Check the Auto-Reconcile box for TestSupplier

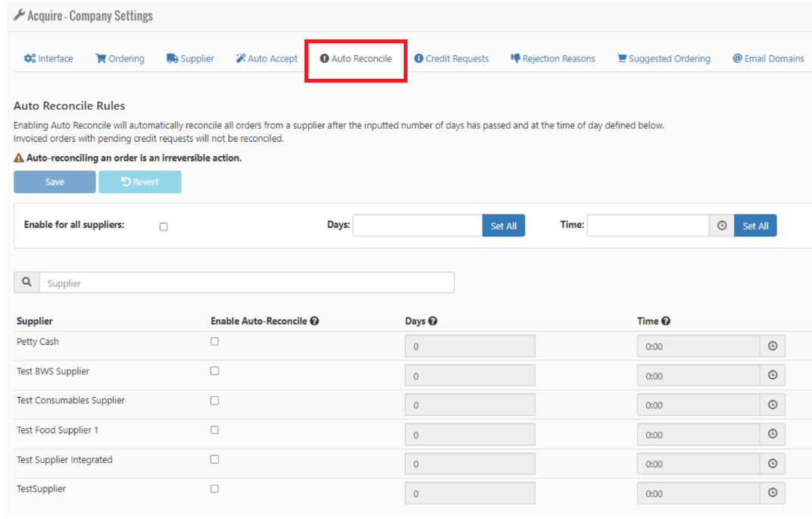[214, 489]
